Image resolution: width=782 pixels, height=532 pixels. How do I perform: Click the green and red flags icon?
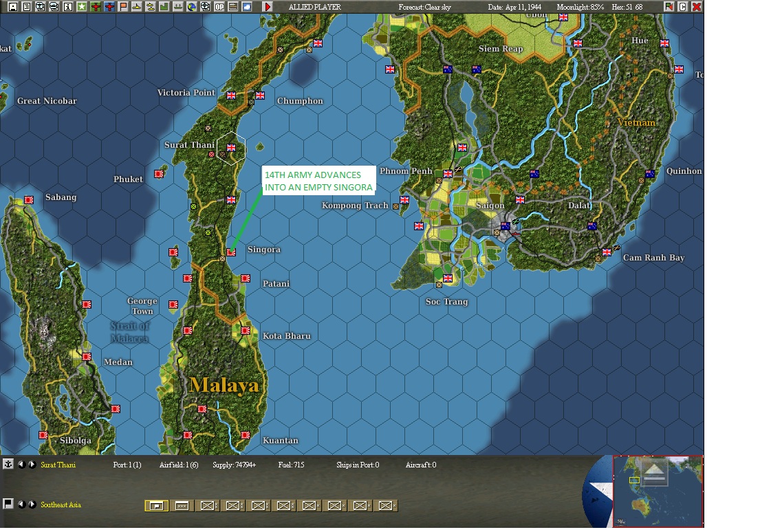[x=669, y=6]
